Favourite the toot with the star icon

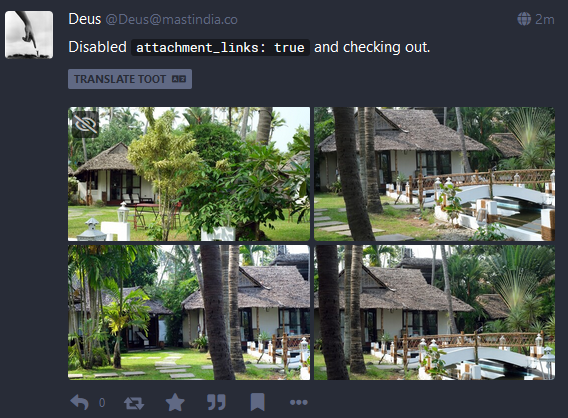(175, 402)
